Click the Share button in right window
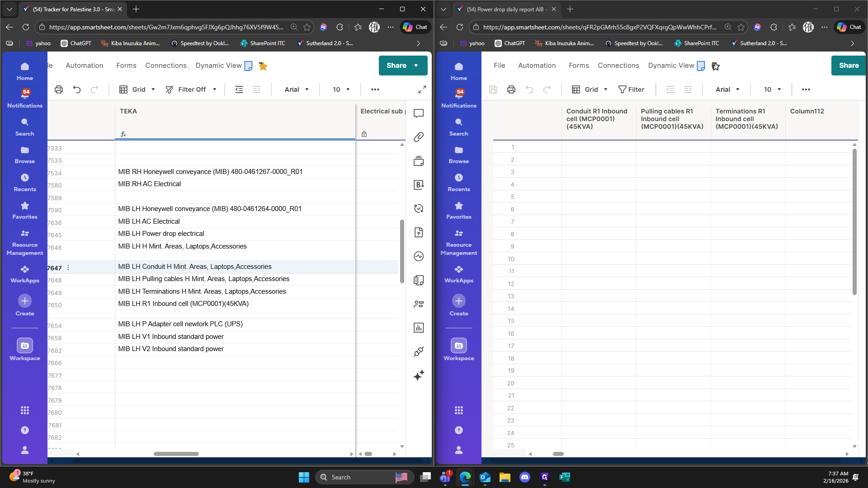The height and width of the screenshot is (488, 868). pyautogui.click(x=849, y=66)
